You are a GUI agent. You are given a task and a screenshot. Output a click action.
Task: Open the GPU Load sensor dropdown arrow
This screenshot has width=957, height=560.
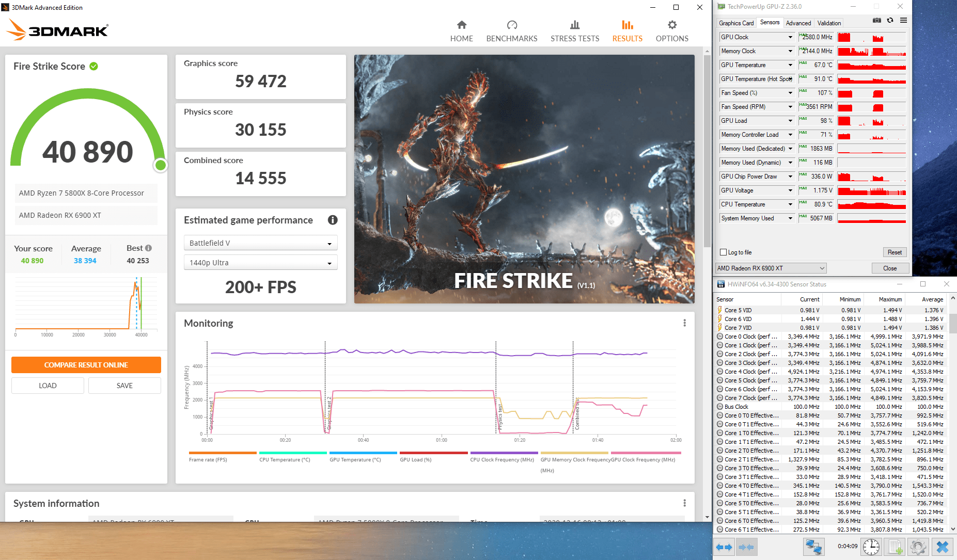(x=790, y=121)
